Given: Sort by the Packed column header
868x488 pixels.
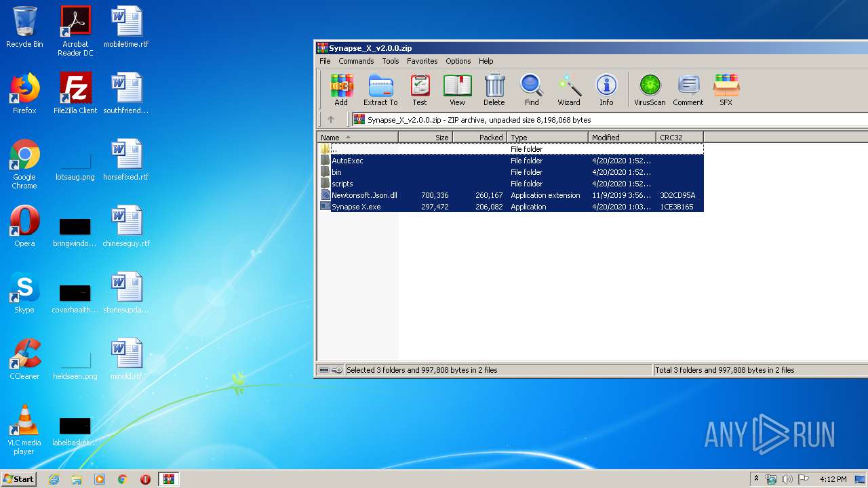Looking at the screenshot, I should pos(479,137).
